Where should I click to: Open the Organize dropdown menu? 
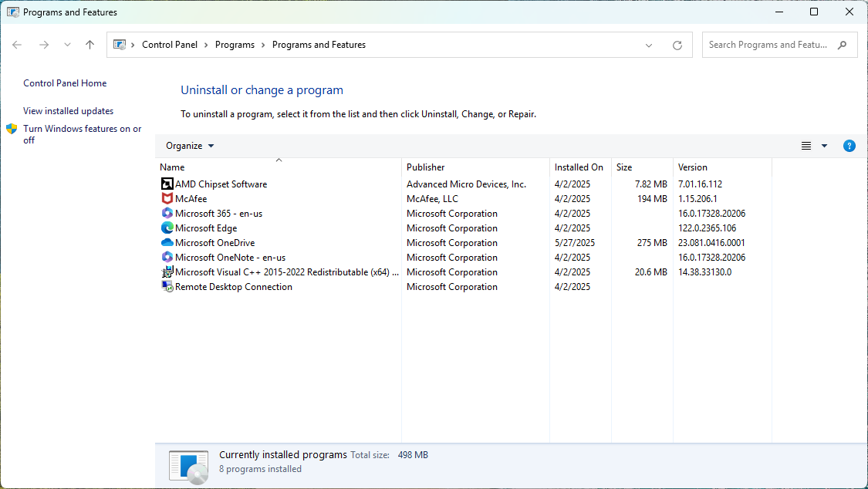(190, 146)
